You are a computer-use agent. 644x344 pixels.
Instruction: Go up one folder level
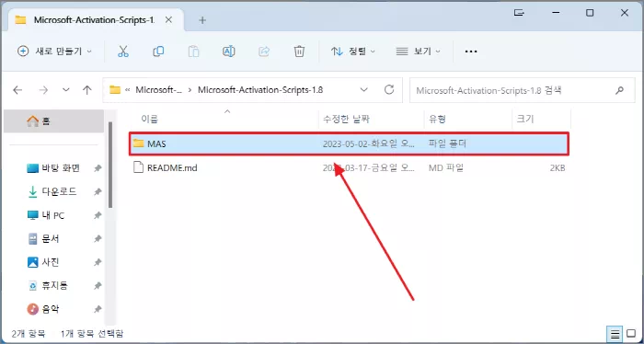(87, 90)
